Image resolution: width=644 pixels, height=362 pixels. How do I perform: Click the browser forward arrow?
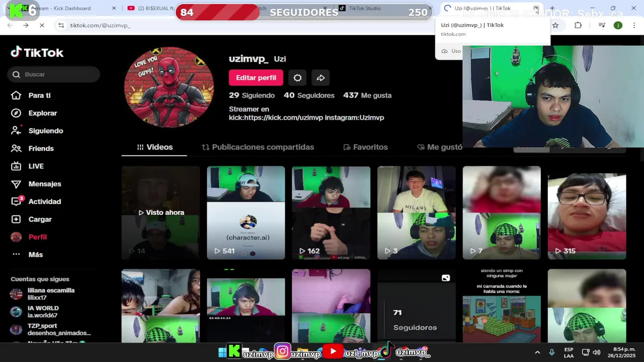[x=26, y=25]
